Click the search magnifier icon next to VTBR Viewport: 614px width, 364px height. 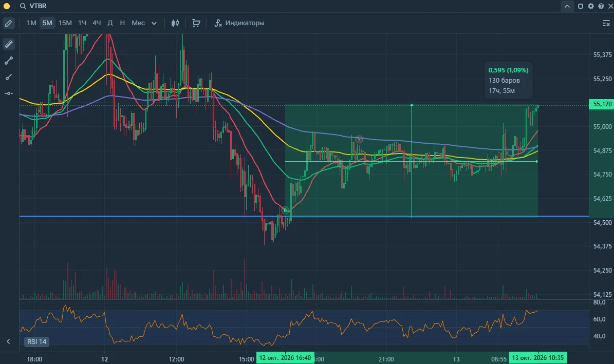[23, 6]
